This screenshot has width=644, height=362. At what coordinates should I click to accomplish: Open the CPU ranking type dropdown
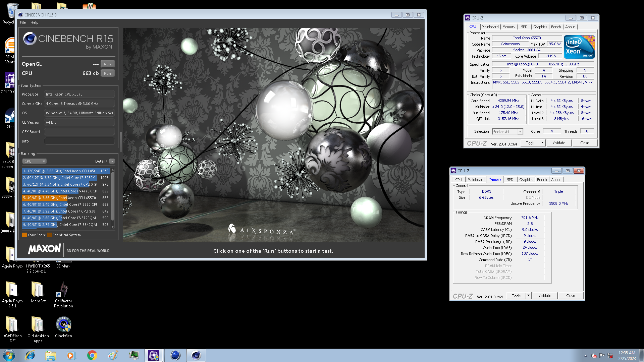pos(34,161)
